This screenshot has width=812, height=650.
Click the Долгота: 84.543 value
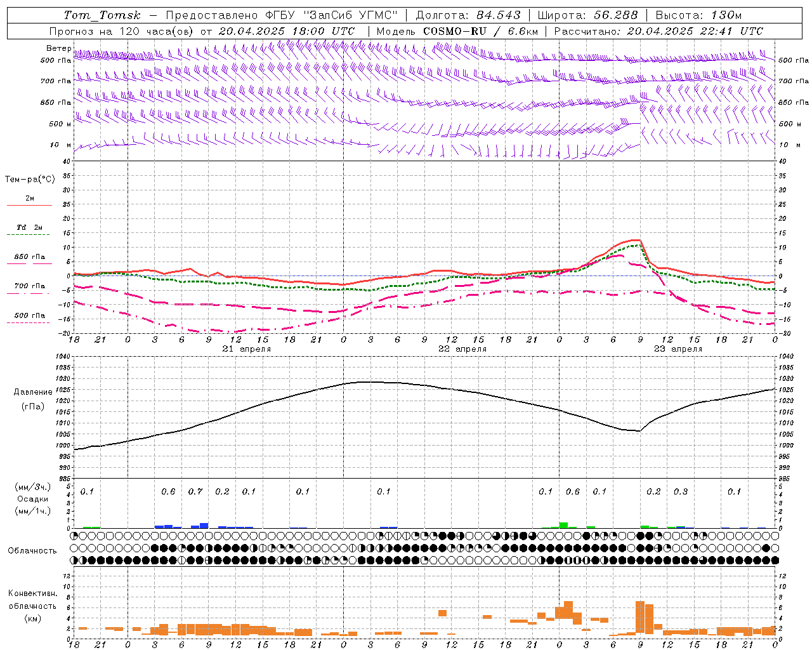pyautogui.click(x=468, y=15)
